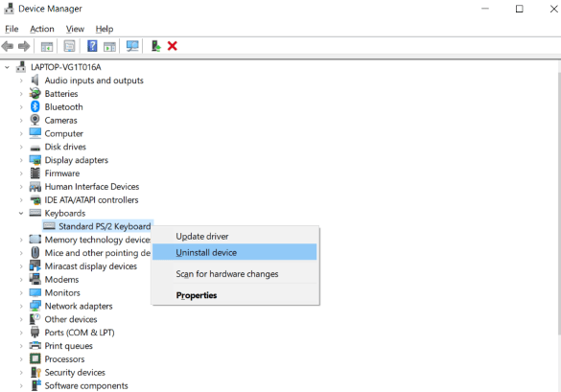Expand the Audio inputs and outputs category
561x392 pixels.
pyautogui.click(x=21, y=81)
